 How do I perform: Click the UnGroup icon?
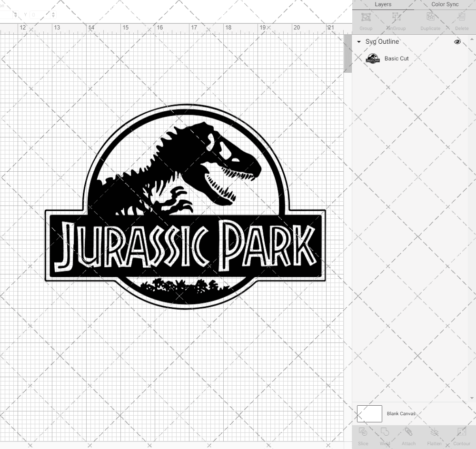396,21
